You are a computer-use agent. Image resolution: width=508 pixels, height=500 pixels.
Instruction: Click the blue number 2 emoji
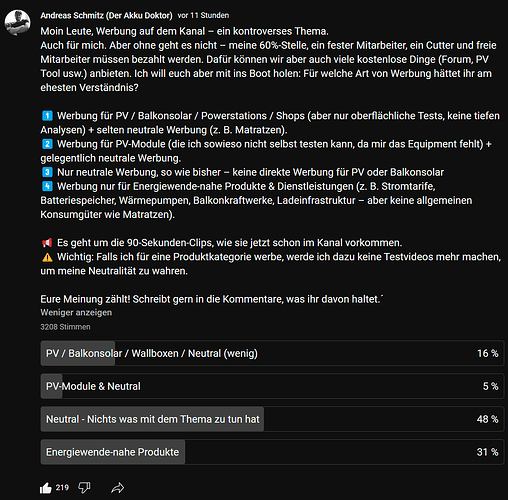pyautogui.click(x=47, y=144)
